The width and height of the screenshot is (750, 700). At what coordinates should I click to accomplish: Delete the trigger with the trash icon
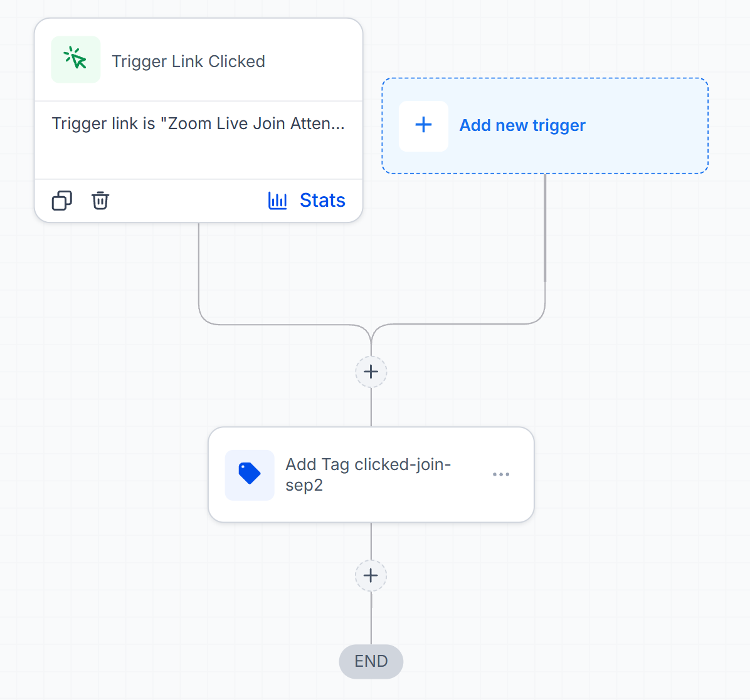coord(100,201)
